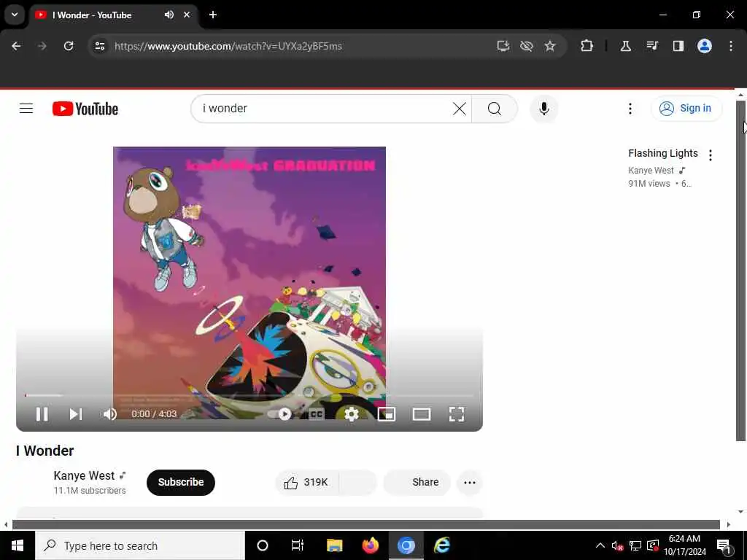Open YouTube hamburger guide menu
The image size is (747, 560).
click(26, 109)
